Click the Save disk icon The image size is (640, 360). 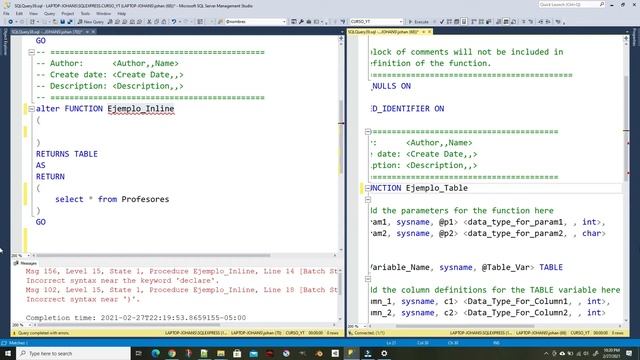62,22
